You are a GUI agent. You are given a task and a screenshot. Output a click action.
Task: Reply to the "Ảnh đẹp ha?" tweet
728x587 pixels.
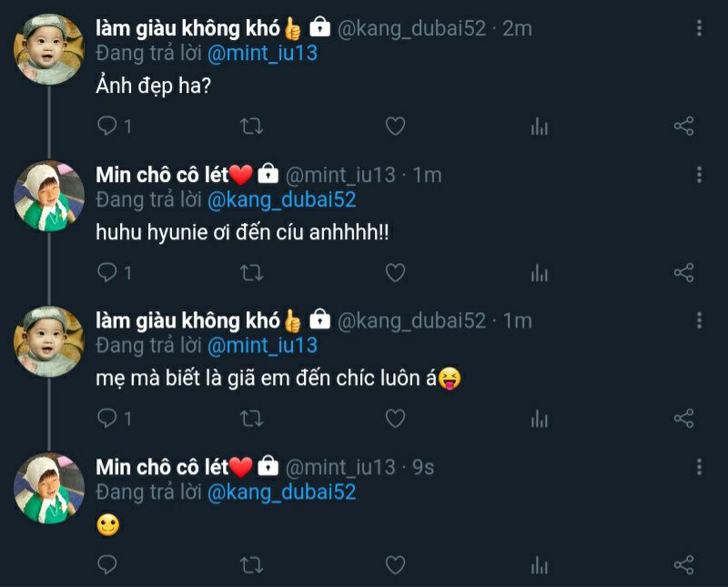click(107, 127)
